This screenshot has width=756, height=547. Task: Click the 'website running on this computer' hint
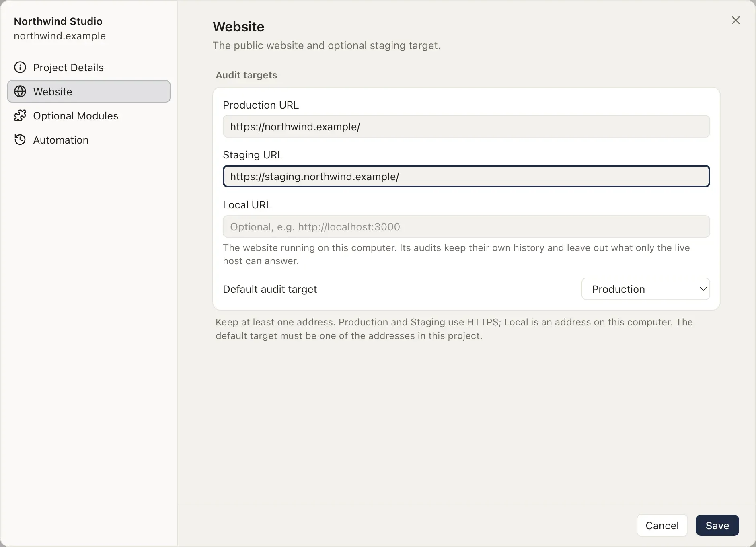(456, 254)
